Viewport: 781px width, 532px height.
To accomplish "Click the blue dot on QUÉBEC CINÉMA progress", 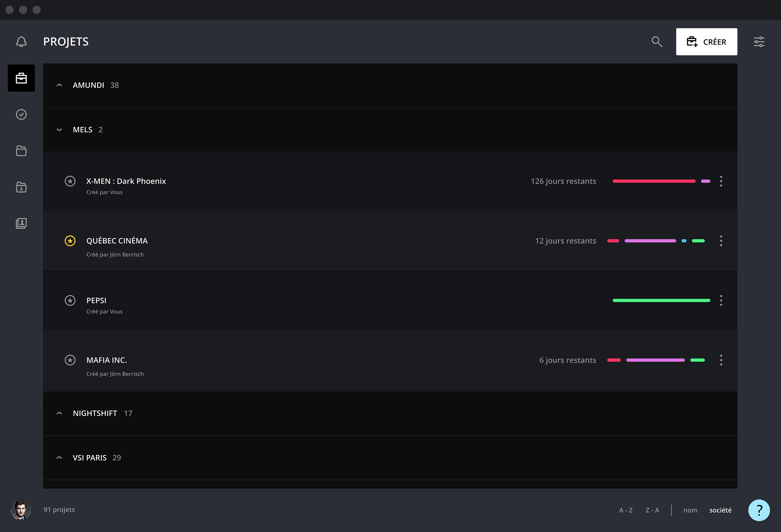I will [x=684, y=241].
